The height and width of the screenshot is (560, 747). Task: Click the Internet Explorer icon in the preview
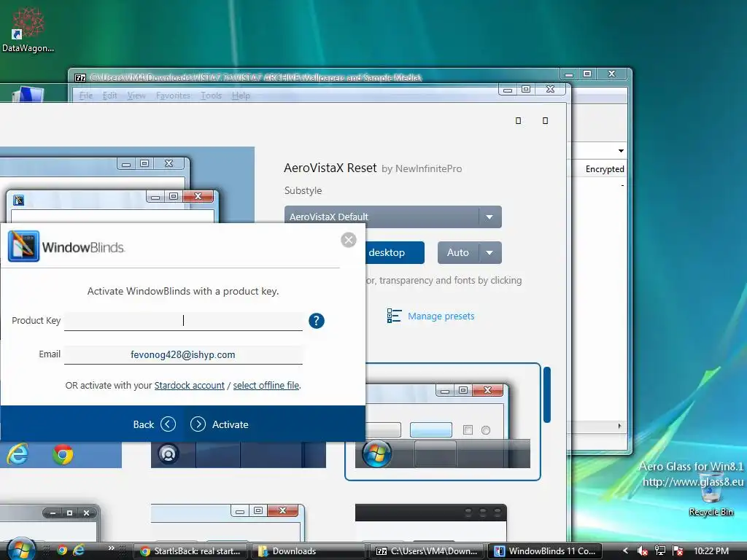tap(18, 454)
